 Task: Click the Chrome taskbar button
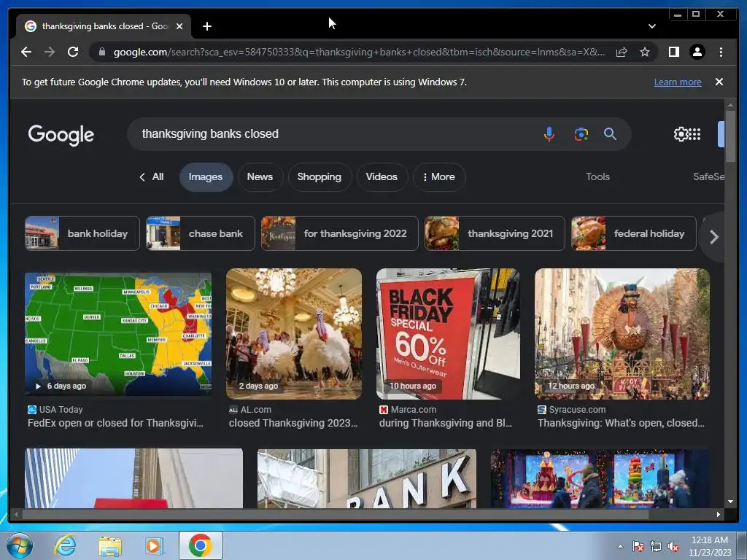click(200, 545)
